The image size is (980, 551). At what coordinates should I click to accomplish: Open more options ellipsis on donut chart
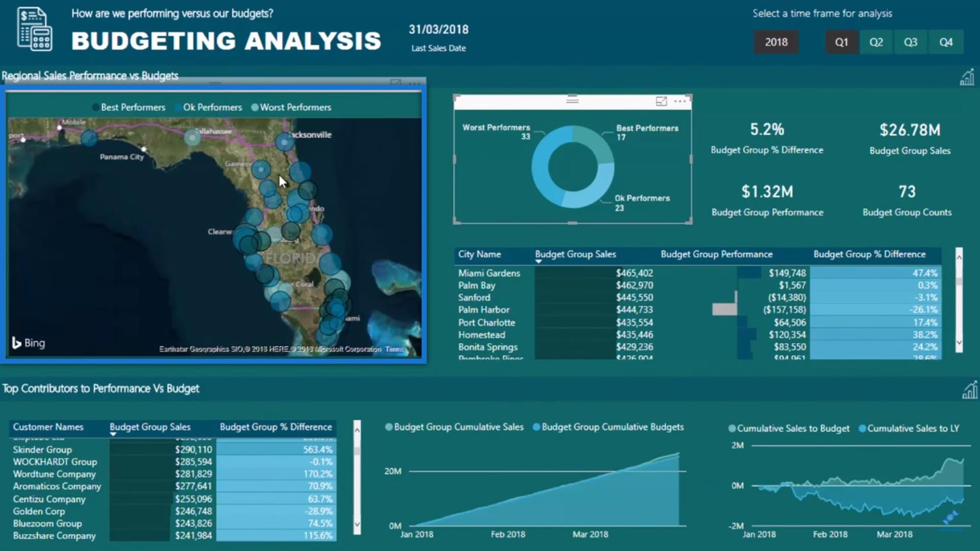pyautogui.click(x=680, y=101)
